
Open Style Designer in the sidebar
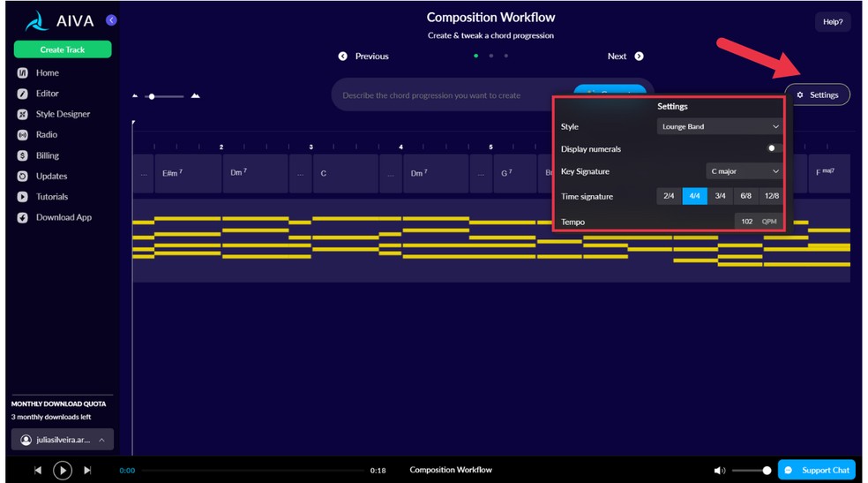coord(64,114)
